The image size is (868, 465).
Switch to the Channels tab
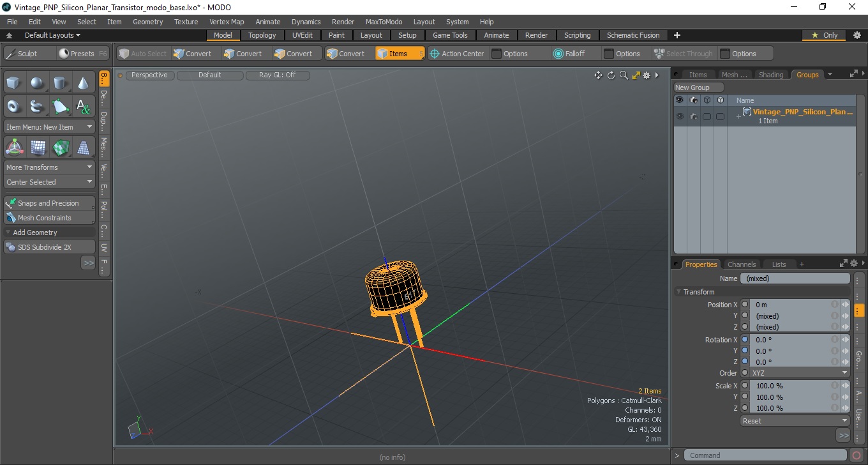[x=742, y=264]
